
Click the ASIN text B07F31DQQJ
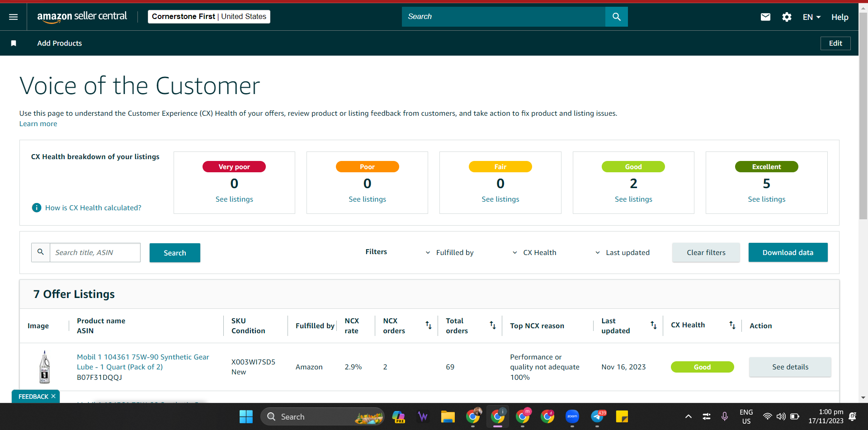click(x=99, y=378)
